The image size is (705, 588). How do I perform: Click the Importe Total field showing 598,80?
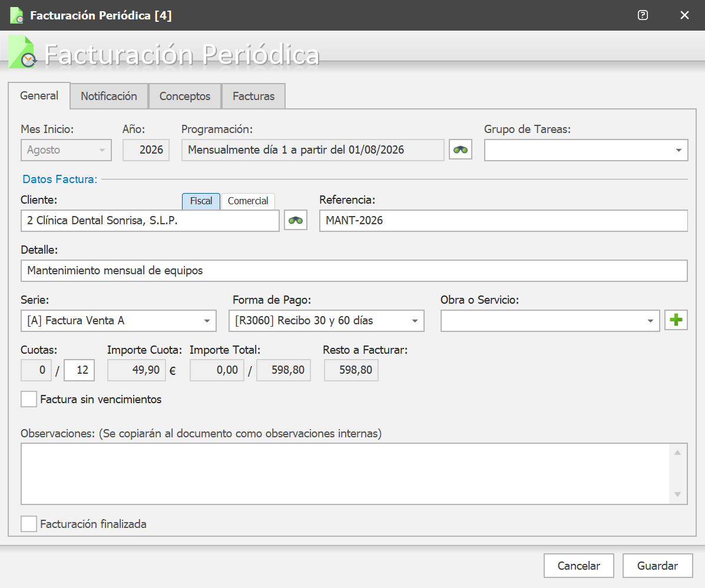click(x=284, y=370)
